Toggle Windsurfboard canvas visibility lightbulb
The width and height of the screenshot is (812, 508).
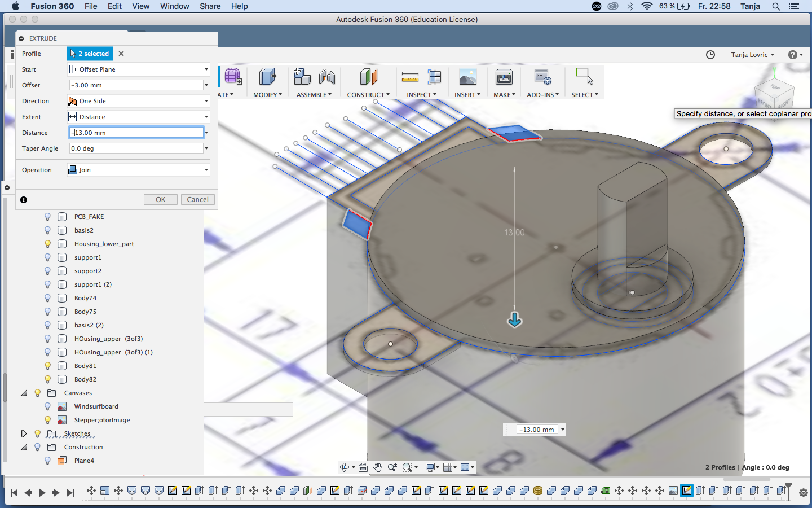pyautogui.click(x=47, y=406)
